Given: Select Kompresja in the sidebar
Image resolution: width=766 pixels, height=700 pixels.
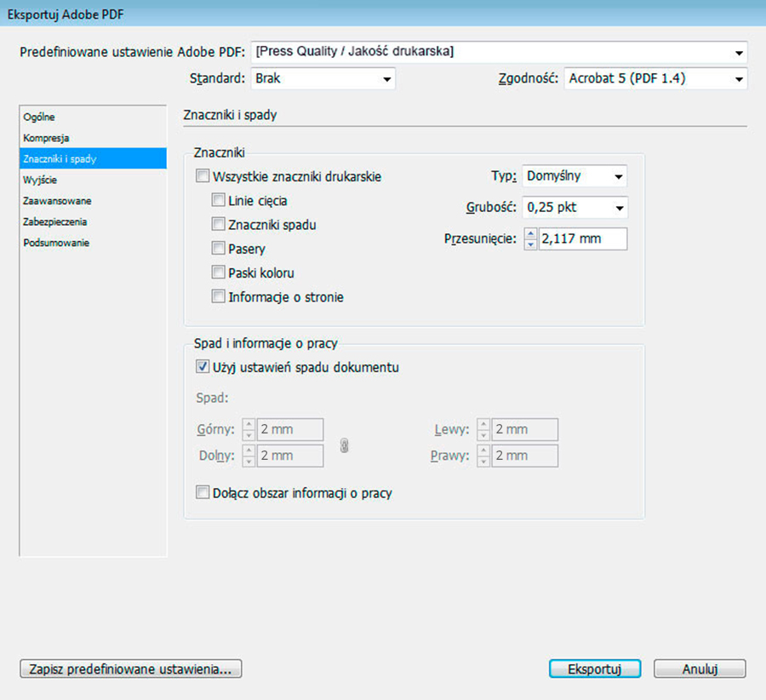Looking at the screenshot, I should tap(93, 138).
